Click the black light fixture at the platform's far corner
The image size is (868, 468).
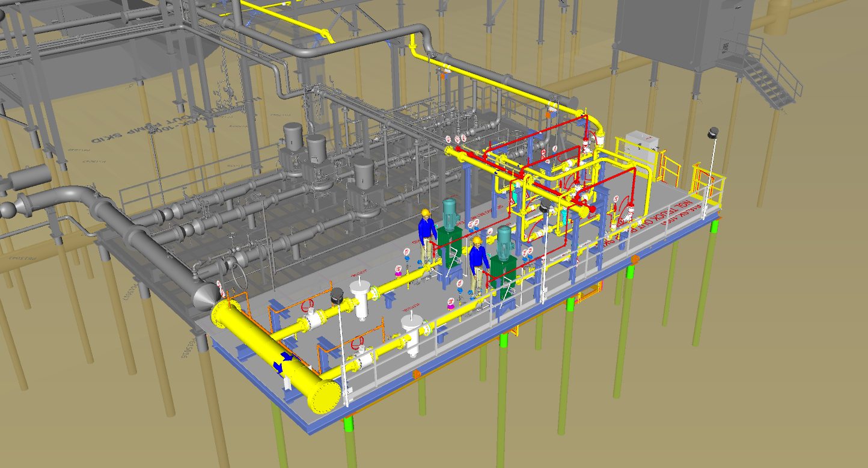(713, 133)
